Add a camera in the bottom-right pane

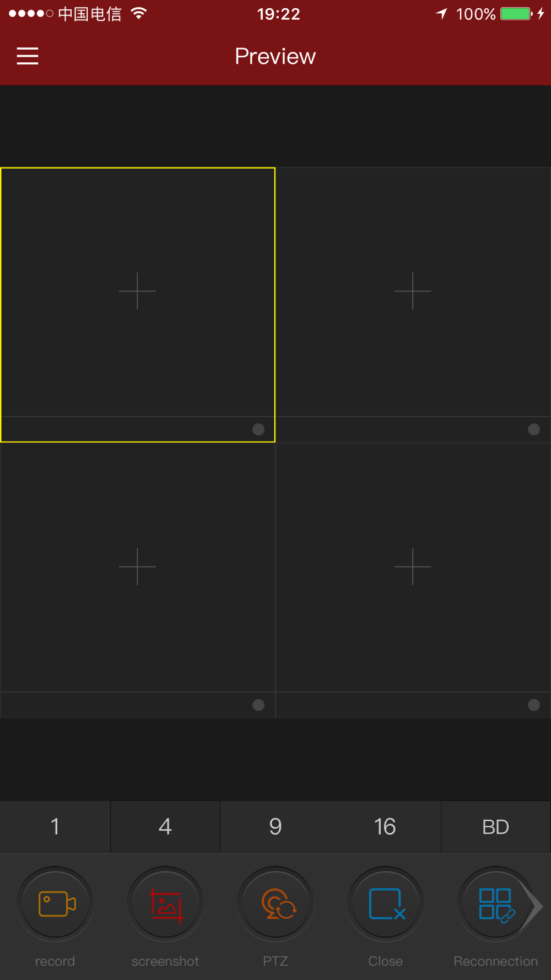point(413,566)
